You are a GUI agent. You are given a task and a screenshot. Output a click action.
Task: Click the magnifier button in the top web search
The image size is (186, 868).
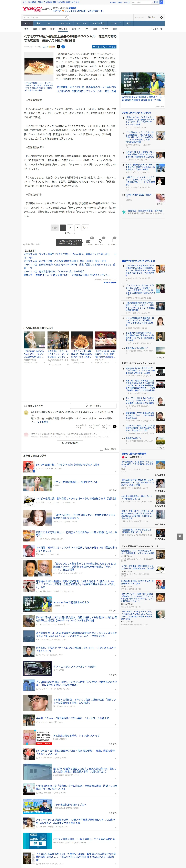[161, 2]
